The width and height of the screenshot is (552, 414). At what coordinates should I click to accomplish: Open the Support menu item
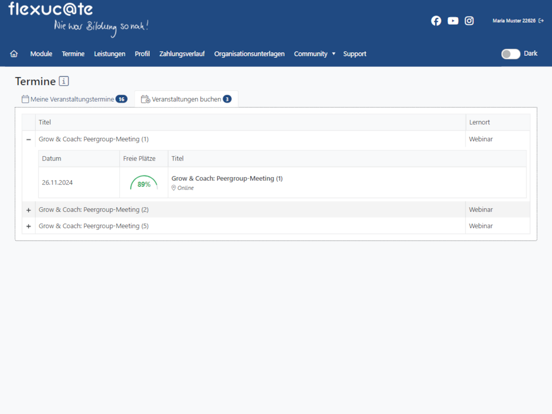click(355, 54)
